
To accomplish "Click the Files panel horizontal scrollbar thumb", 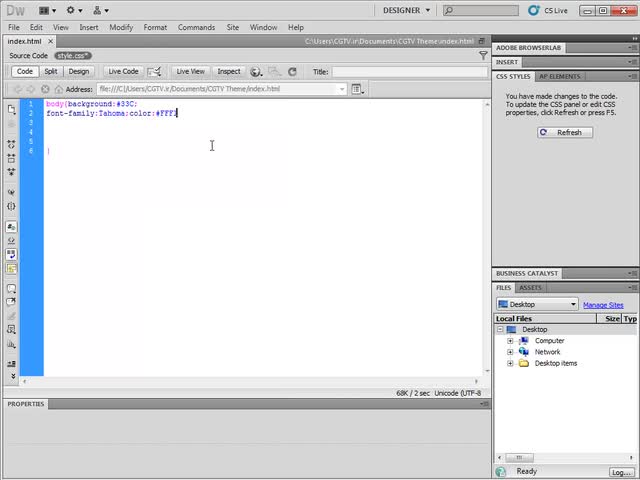I will (x=519, y=458).
